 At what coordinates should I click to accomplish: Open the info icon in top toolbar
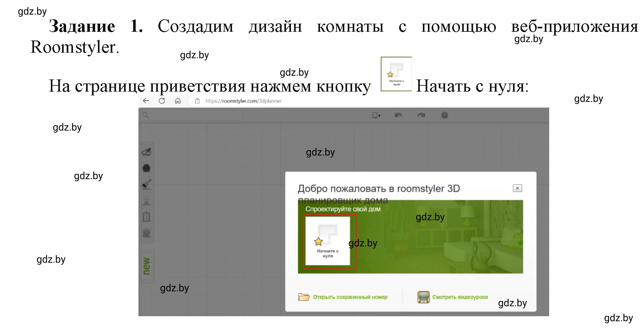445,115
